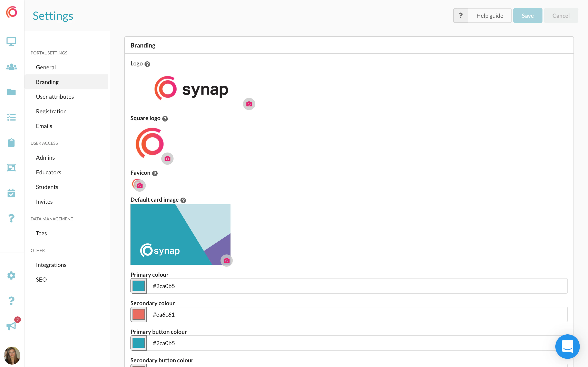Image resolution: width=588 pixels, height=367 pixels.
Task: Open the megaphone announcements icon with badge
Action: click(11, 325)
